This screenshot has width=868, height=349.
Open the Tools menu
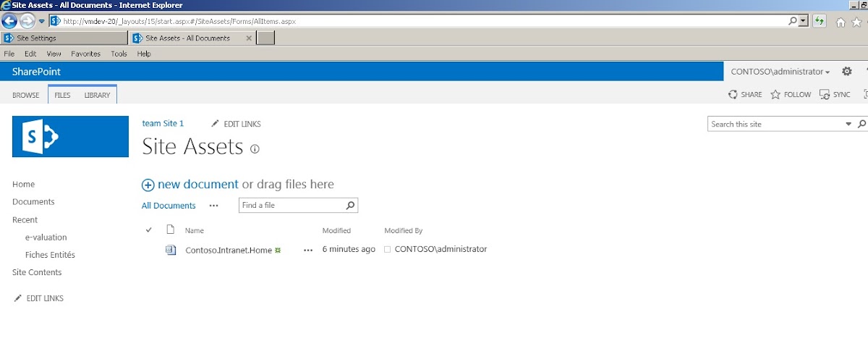coord(119,54)
